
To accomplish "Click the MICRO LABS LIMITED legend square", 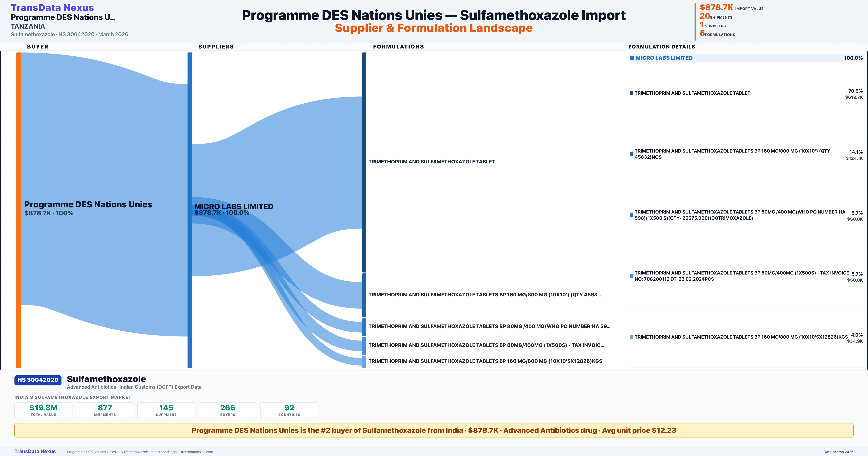I will 632,58.
